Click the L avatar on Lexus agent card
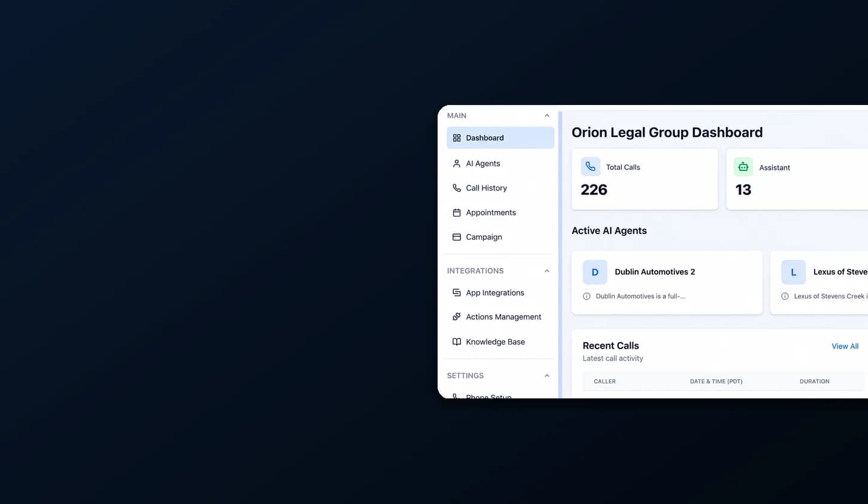This screenshot has width=868, height=504. coord(793,272)
